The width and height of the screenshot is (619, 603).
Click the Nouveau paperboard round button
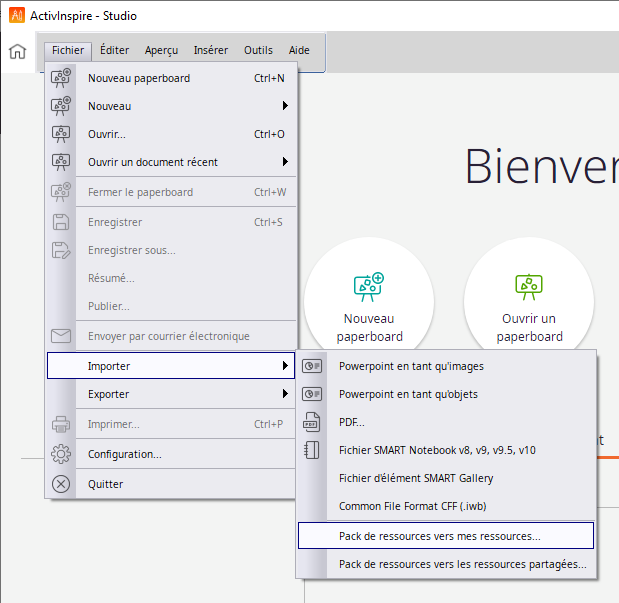369,302
